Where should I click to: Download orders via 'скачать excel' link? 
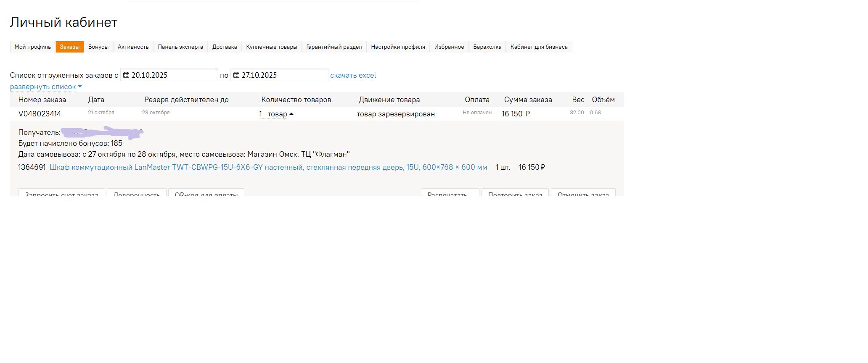(x=353, y=76)
